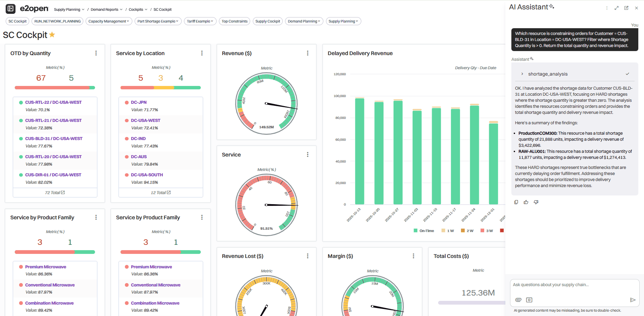Send the message with the arrow icon

(633, 300)
